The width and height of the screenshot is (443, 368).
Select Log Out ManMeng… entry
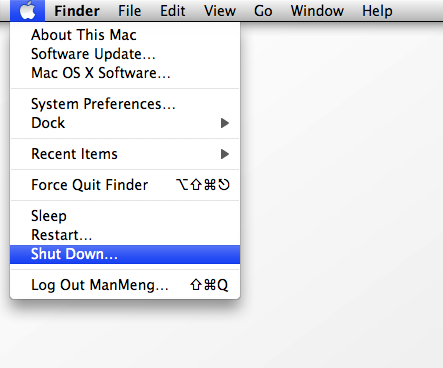click(125, 285)
